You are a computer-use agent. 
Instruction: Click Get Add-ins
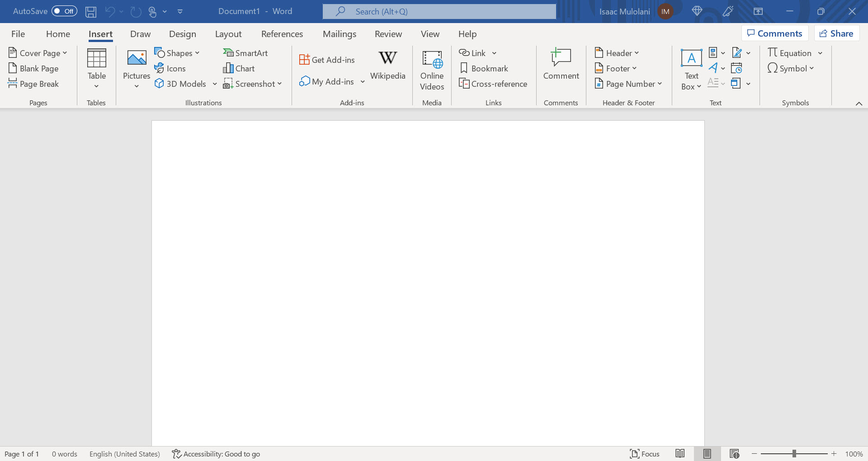[327, 60]
